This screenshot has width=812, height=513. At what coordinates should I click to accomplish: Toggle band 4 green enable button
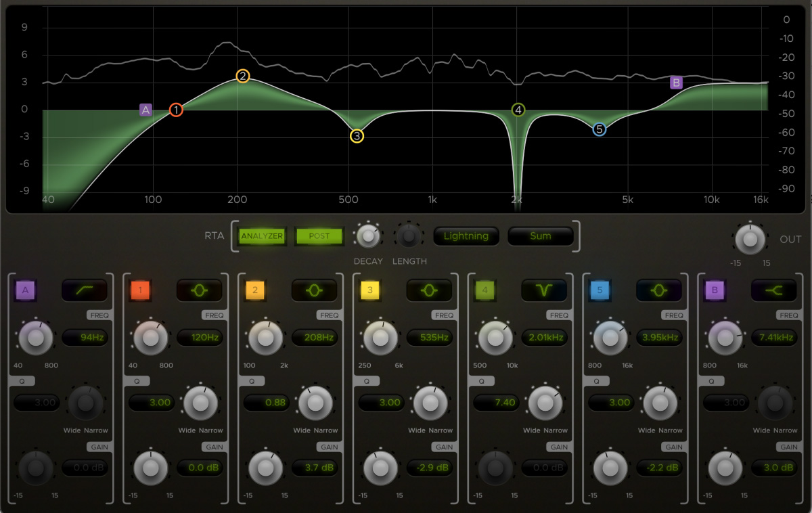coord(485,291)
